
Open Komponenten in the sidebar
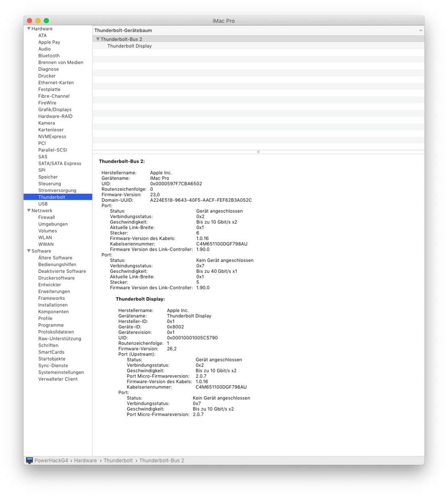(53, 311)
